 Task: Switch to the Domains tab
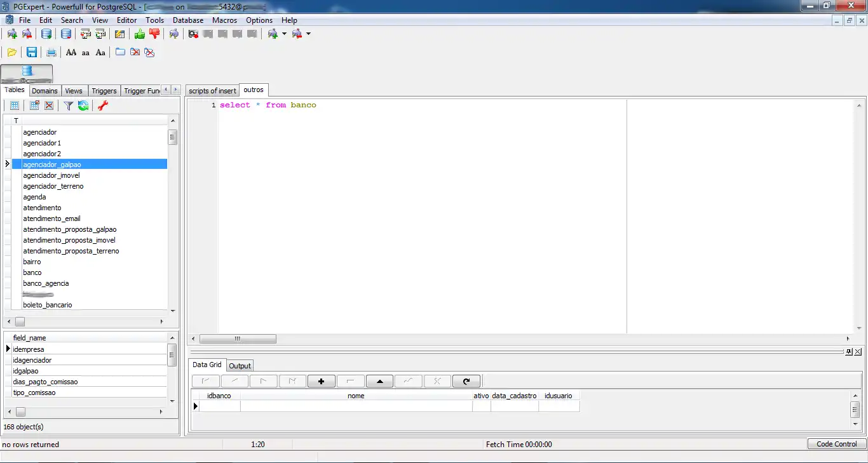tap(45, 91)
